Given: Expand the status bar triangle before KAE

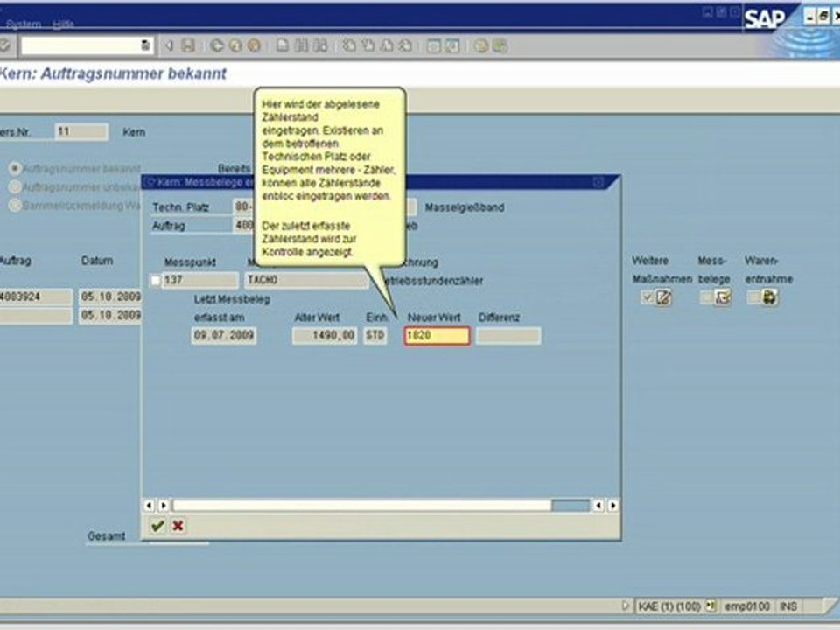Looking at the screenshot, I should pyautogui.click(x=625, y=605).
